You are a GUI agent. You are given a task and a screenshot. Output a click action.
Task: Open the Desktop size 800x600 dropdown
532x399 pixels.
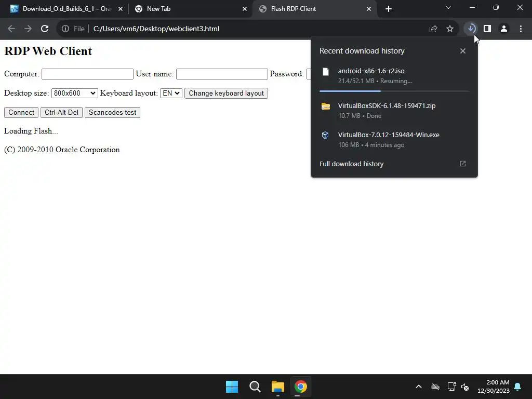click(x=75, y=94)
